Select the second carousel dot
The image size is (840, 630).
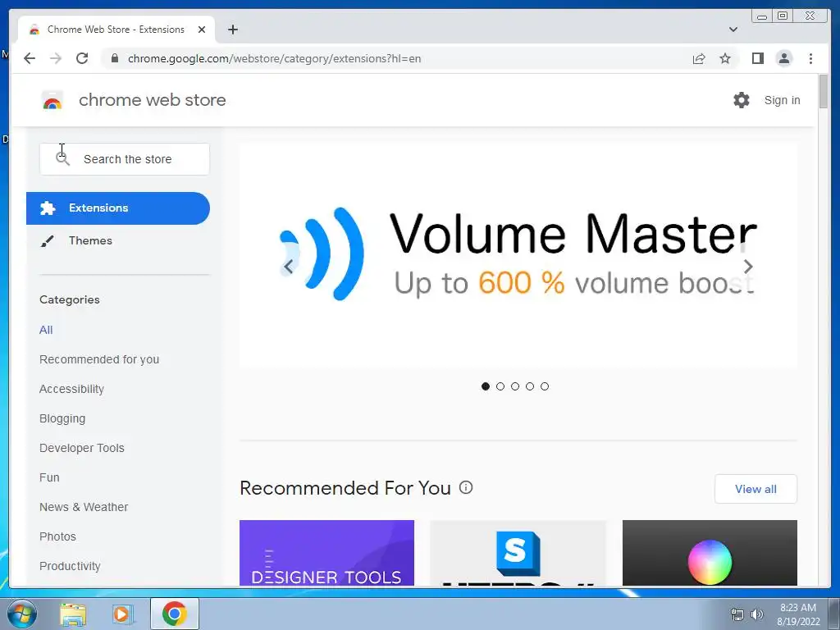(x=500, y=386)
